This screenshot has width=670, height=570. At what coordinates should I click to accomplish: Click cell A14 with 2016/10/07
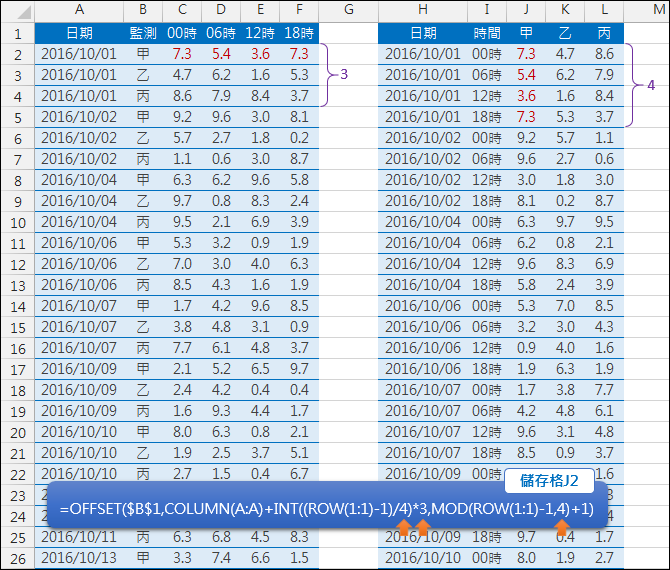tap(79, 306)
